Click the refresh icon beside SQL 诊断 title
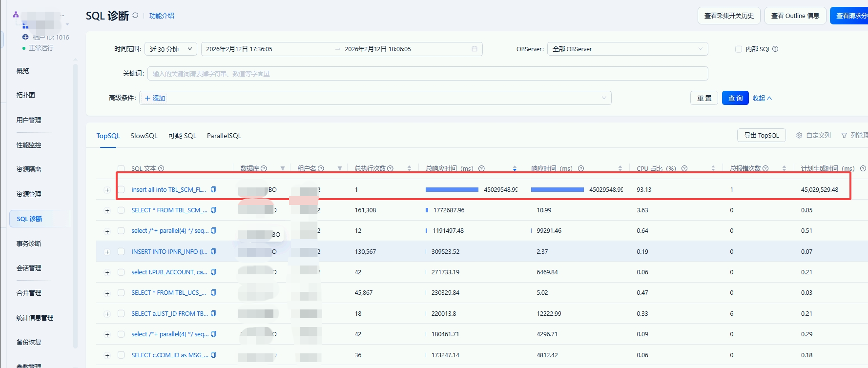868x368 pixels. tap(135, 16)
